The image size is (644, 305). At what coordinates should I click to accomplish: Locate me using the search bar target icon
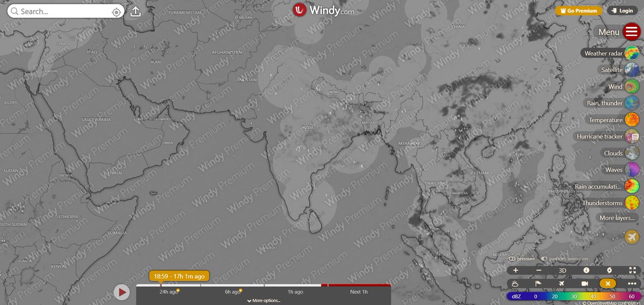[116, 12]
